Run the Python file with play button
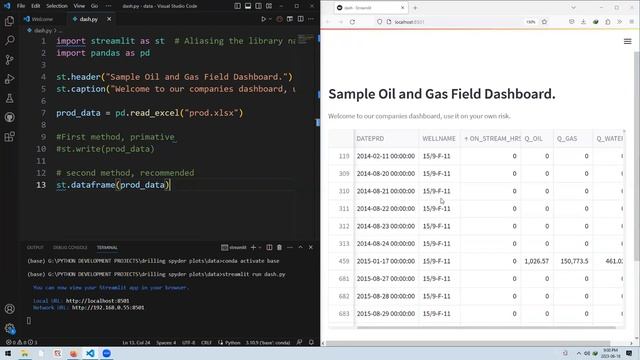Screen dimensions: 640x360 point(263,19)
